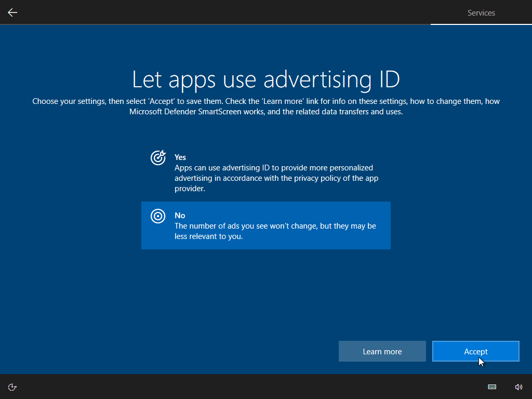This screenshot has width=532, height=399.
Task: Click the circular icon beside No
Action: coord(158,216)
